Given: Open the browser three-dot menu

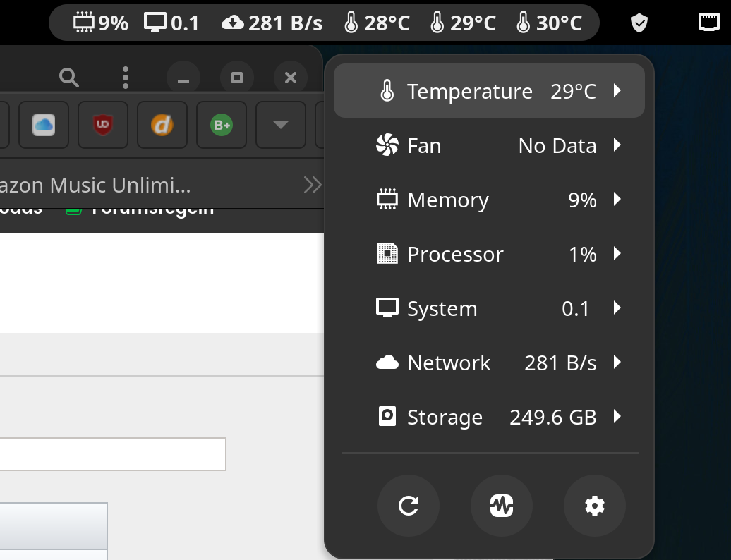Looking at the screenshot, I should tap(125, 78).
